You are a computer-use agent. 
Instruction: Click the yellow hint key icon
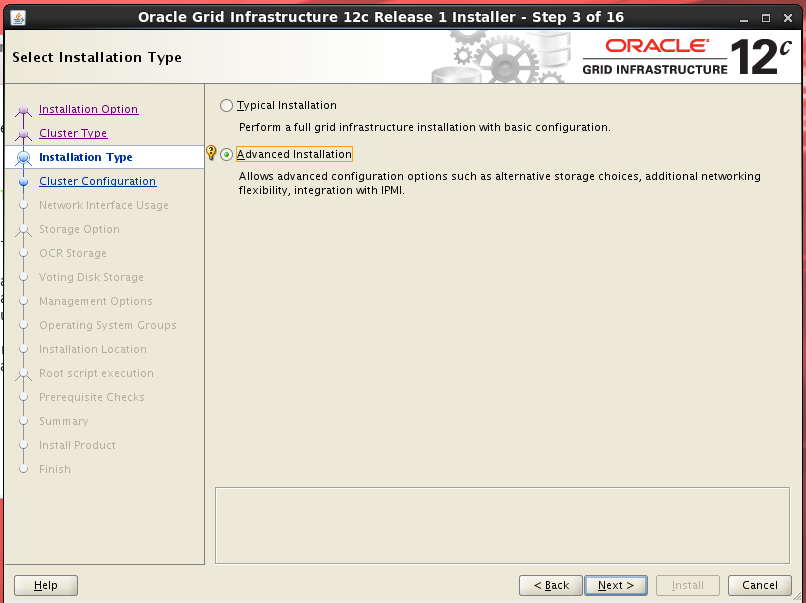211,152
